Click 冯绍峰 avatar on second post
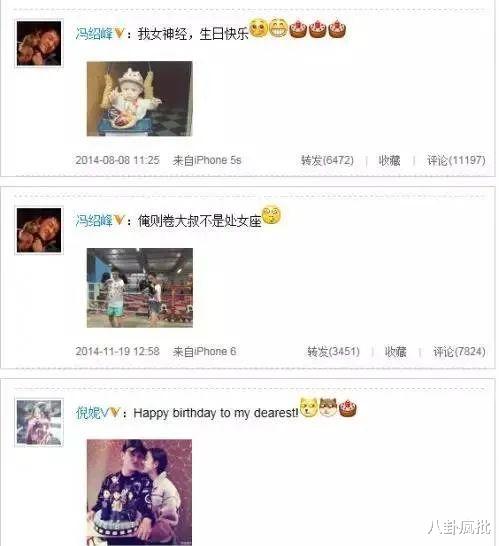The width and height of the screenshot is (499, 546). [39, 230]
